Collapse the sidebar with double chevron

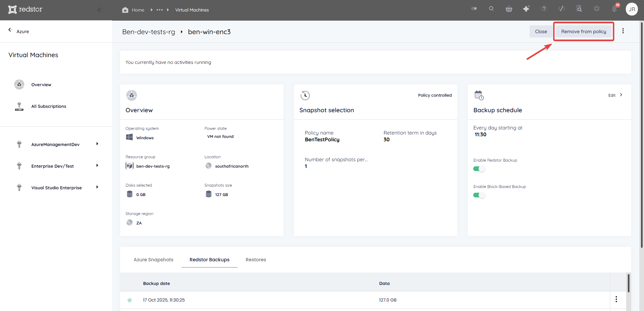(100, 10)
